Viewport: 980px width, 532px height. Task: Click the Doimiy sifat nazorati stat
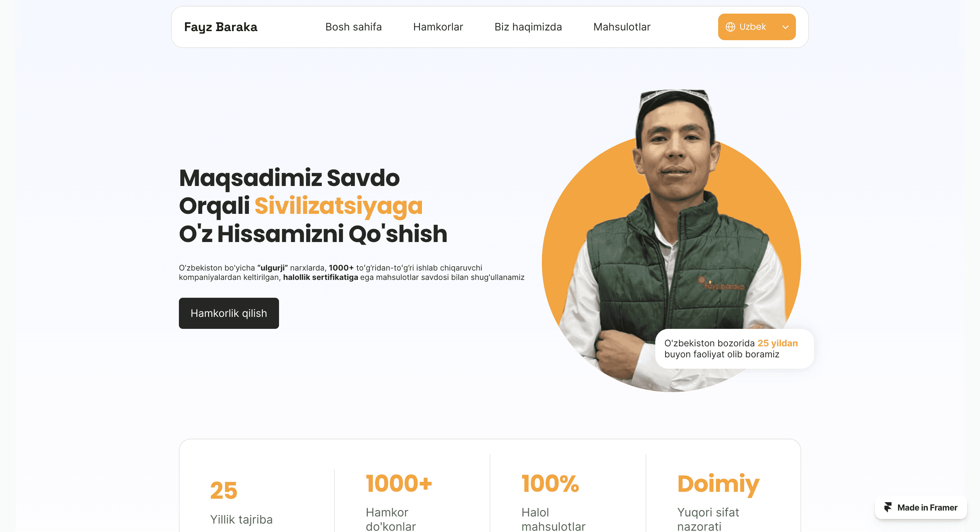[x=718, y=502]
